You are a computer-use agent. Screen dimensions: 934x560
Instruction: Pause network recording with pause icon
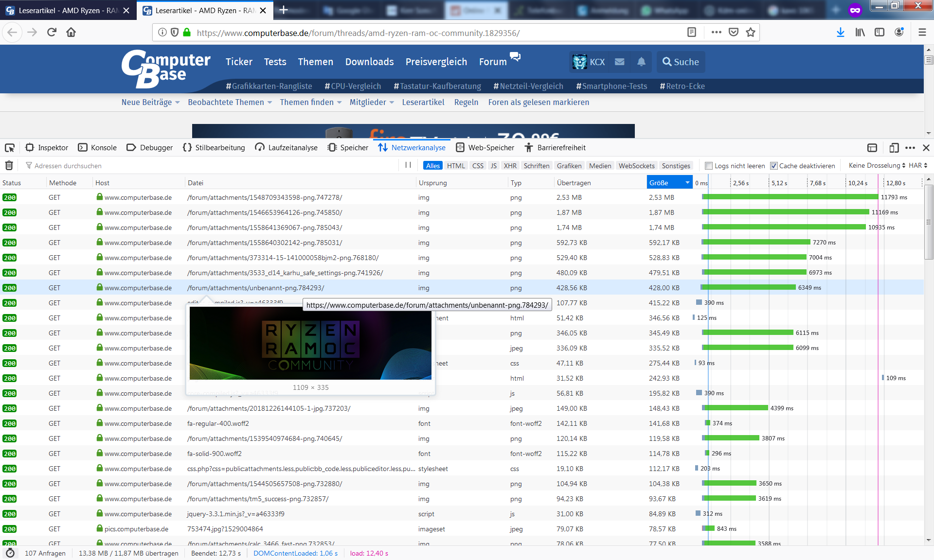[408, 165]
